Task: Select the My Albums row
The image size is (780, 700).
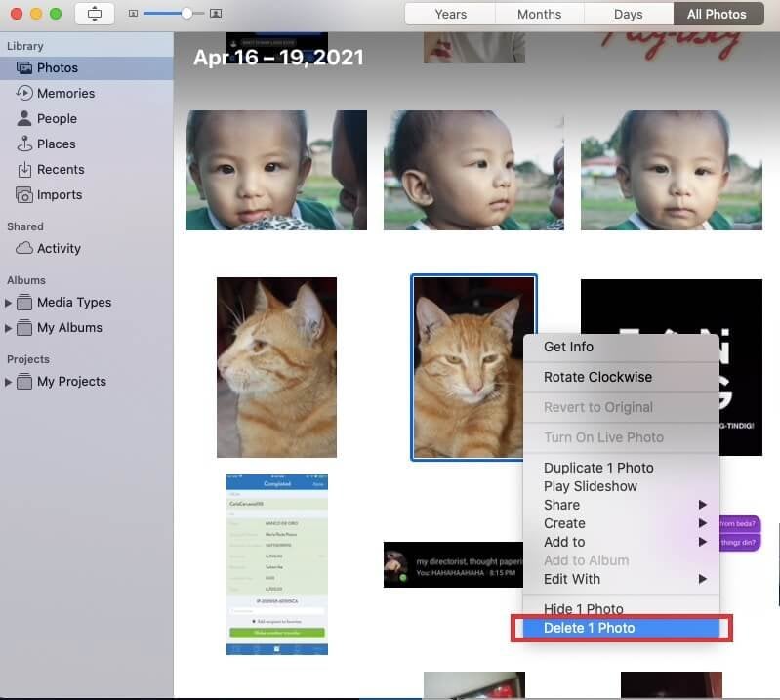Action: point(87,327)
